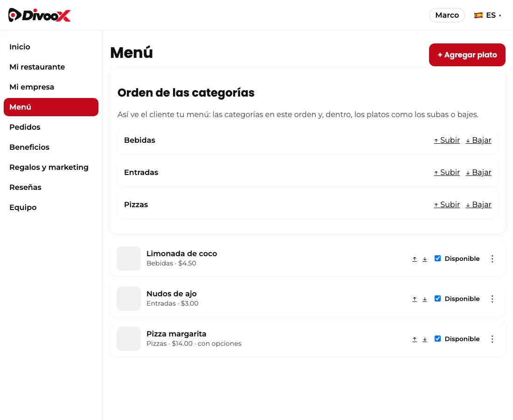The height and width of the screenshot is (420, 513).
Task: Go to Inicio in sidebar
Action: tap(51, 47)
